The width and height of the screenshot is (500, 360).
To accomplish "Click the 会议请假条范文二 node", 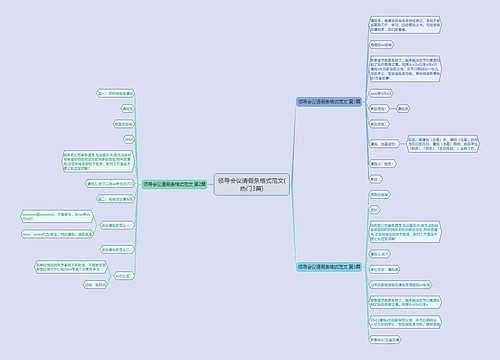I will pyautogui.click(x=117, y=249).
